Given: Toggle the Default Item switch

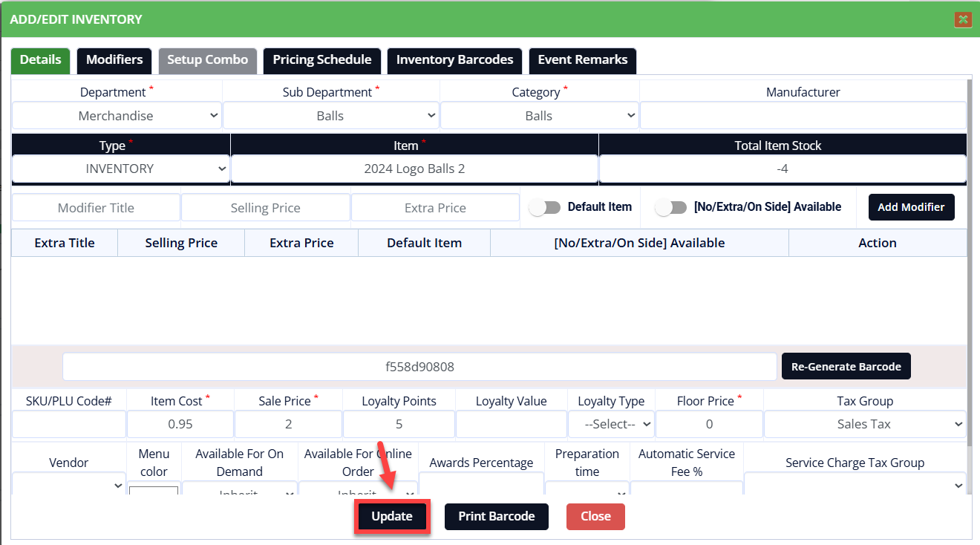Looking at the screenshot, I should click(545, 208).
